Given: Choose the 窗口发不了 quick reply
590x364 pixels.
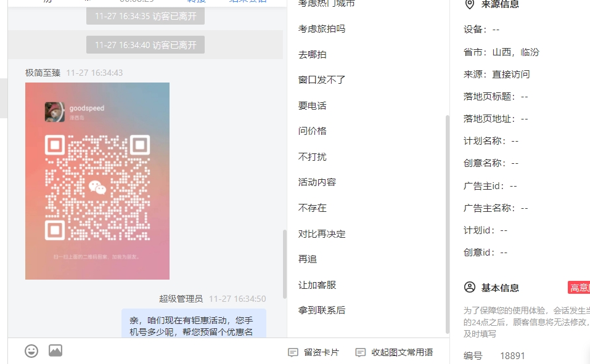Looking at the screenshot, I should click(x=322, y=79).
